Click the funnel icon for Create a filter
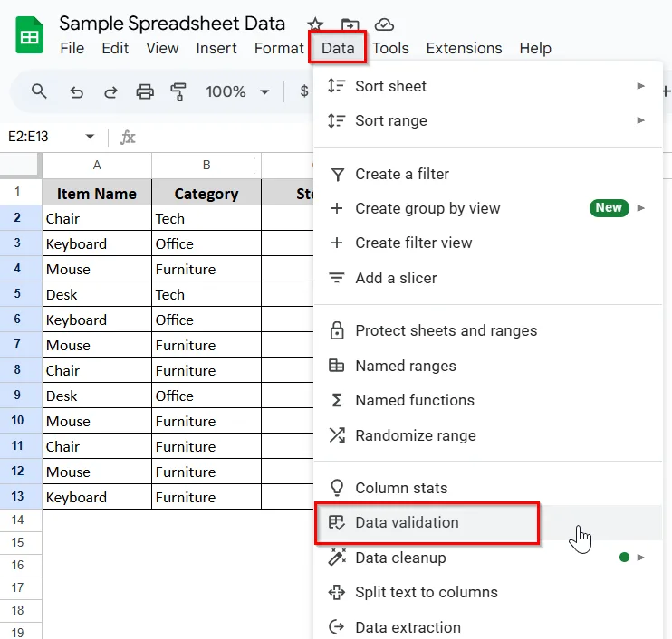Viewport: 672px width, 639px height. [x=337, y=175]
